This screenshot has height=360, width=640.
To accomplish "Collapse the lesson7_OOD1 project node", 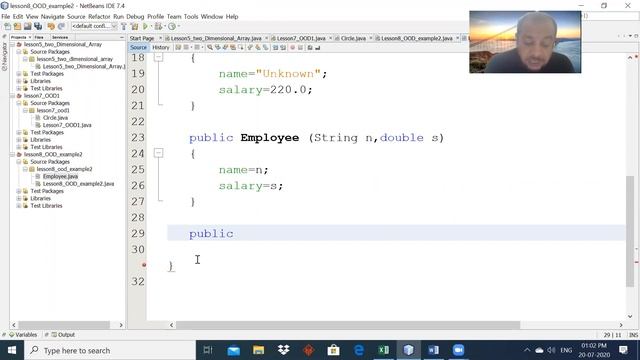I will (12, 96).
